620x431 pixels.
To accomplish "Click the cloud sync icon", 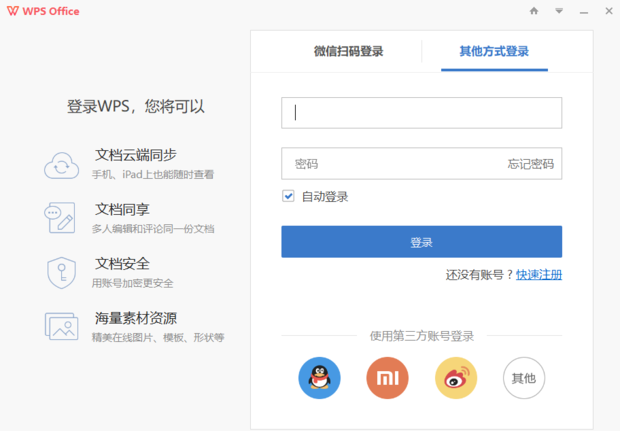I will pos(61,166).
